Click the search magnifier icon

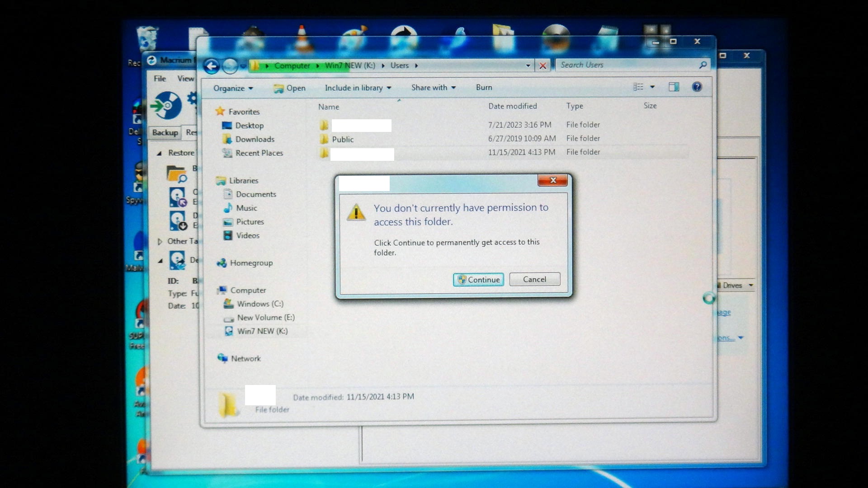(703, 65)
